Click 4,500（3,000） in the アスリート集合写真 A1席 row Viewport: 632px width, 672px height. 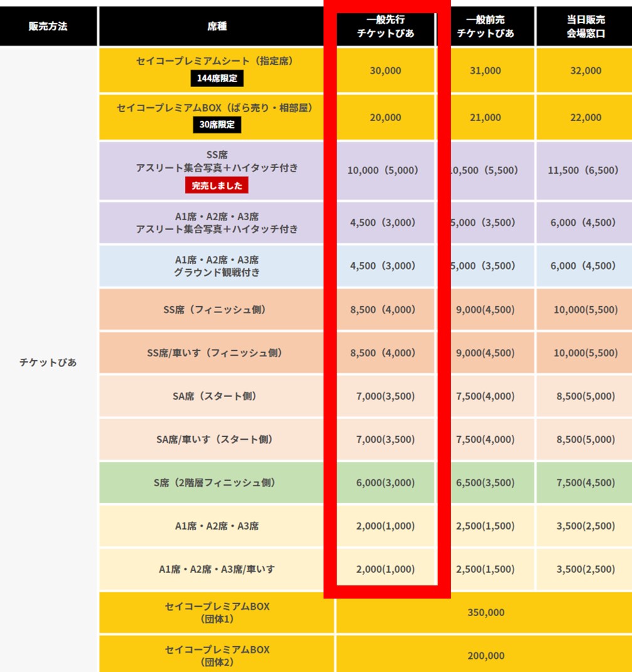click(x=386, y=223)
